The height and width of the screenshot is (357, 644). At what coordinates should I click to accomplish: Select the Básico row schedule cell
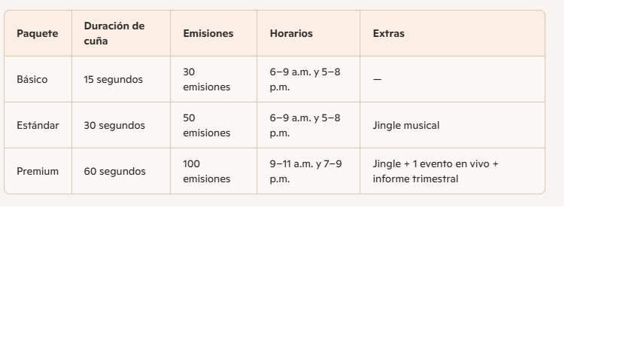(305, 80)
